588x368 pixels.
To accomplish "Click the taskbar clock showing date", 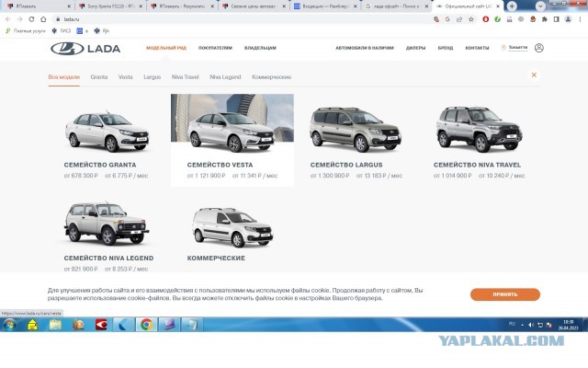I will [568, 325].
